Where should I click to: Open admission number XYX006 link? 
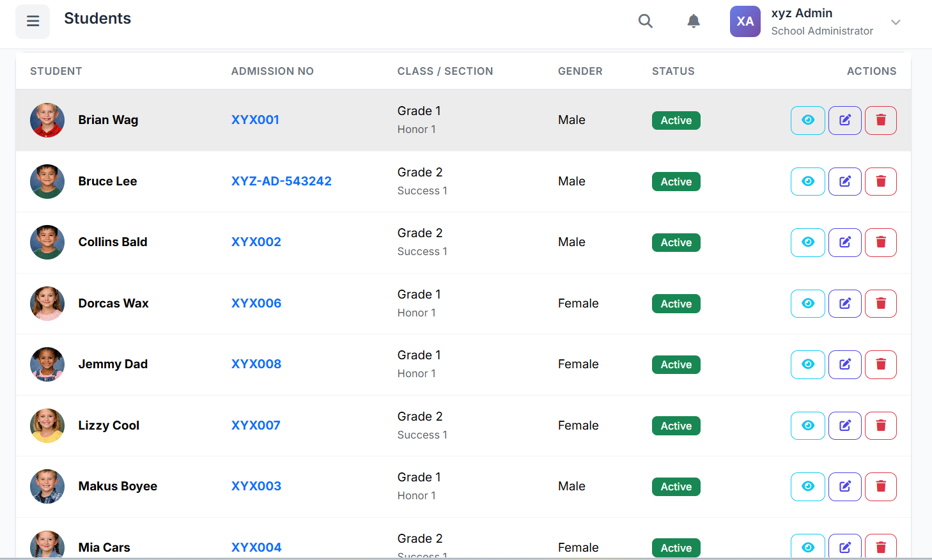click(x=256, y=303)
